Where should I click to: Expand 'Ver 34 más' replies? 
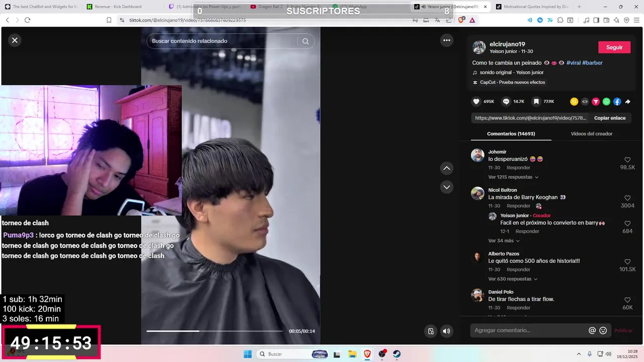pyautogui.click(x=504, y=241)
